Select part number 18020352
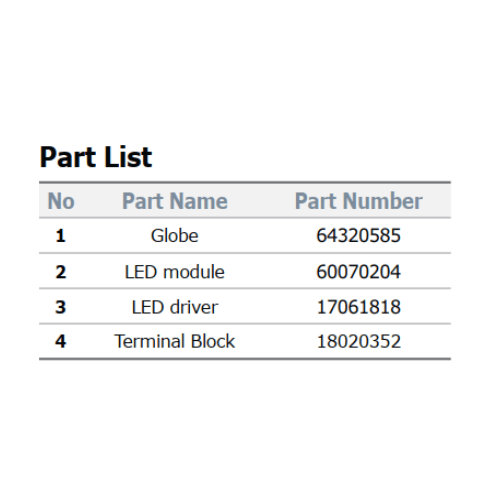Image resolution: width=500 pixels, height=500 pixels. (359, 341)
